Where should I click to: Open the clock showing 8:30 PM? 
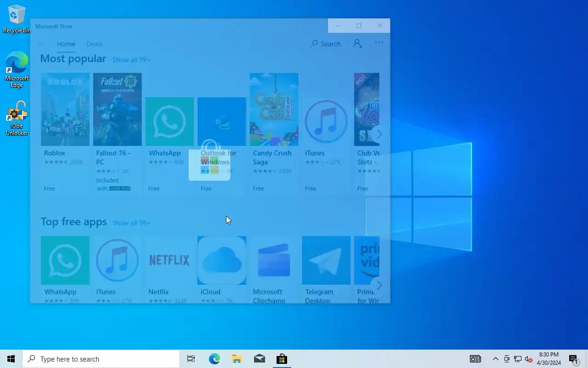[x=549, y=359]
